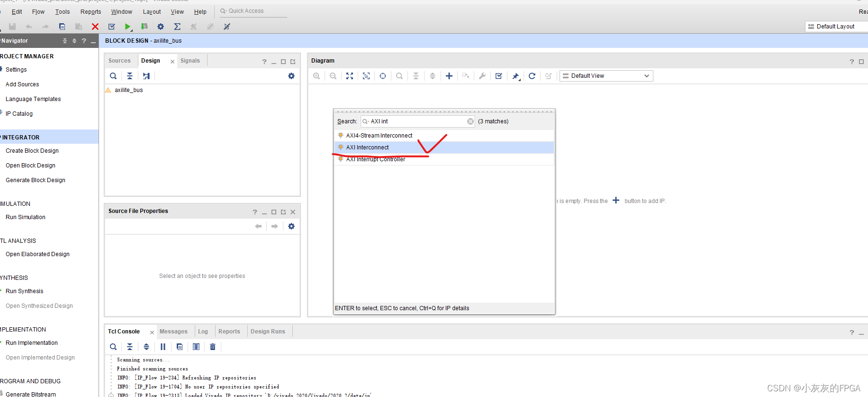Pause Tcl Console output

[x=163, y=347]
